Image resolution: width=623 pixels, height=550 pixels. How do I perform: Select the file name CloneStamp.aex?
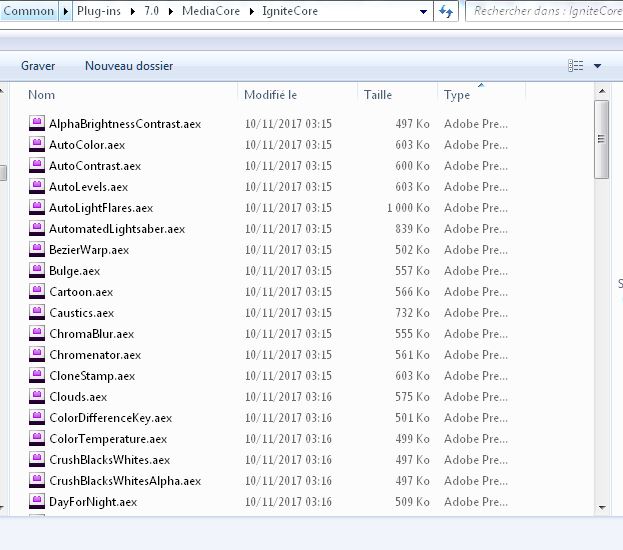[92, 376]
